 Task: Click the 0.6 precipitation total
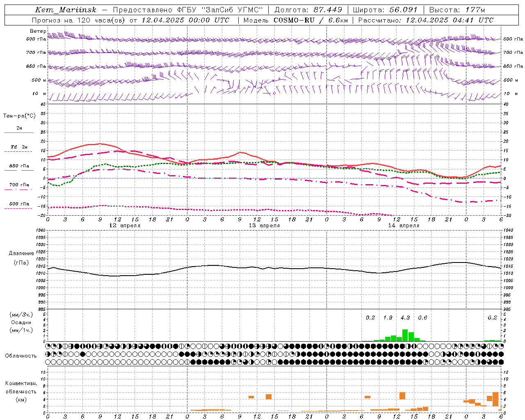tap(422, 318)
